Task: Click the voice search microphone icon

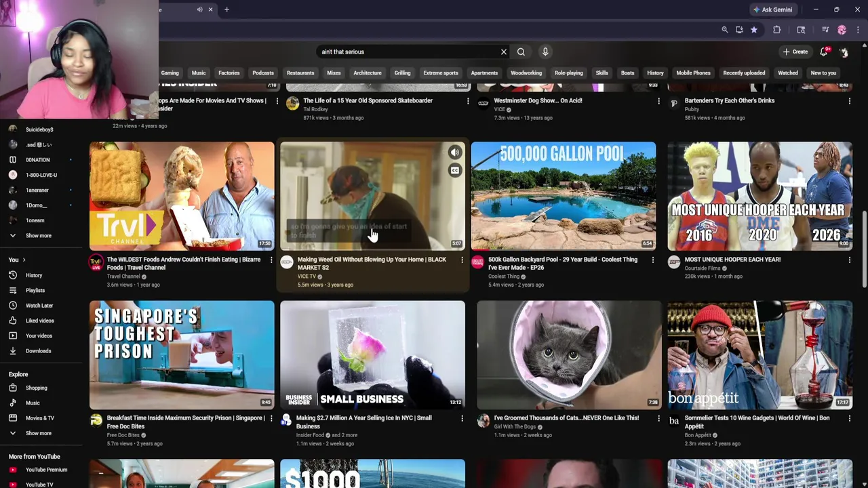Action: pos(545,52)
